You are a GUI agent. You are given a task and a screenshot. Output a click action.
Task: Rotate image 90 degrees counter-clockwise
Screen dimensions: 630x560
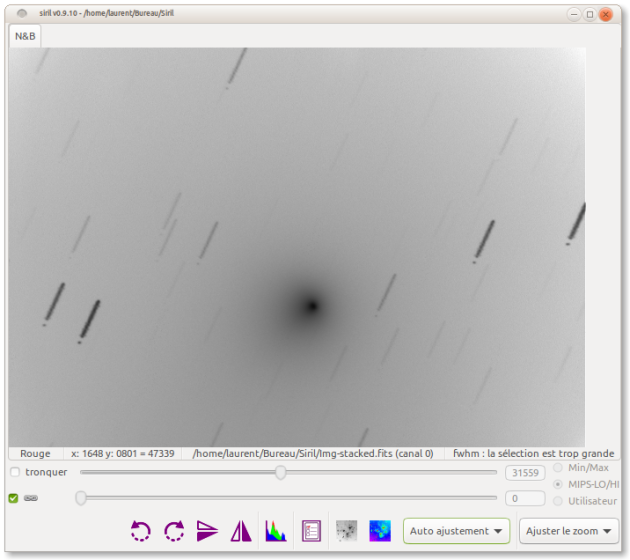point(141,531)
